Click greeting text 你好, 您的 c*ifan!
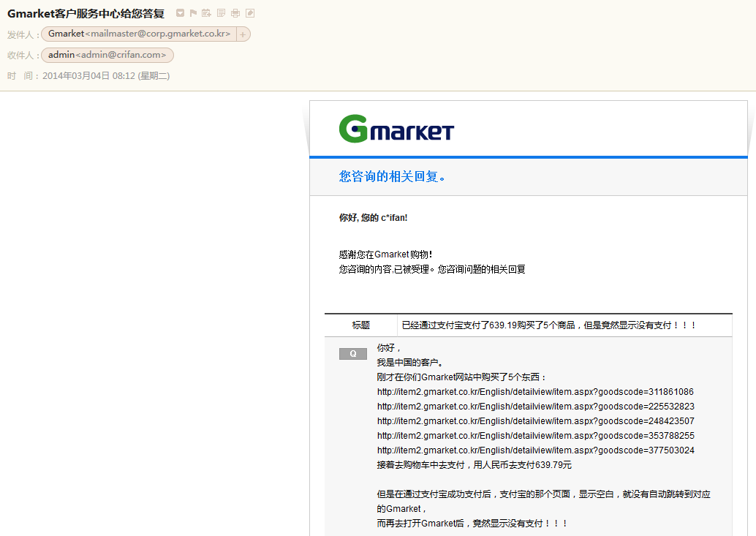The height and width of the screenshot is (536, 756). (373, 218)
